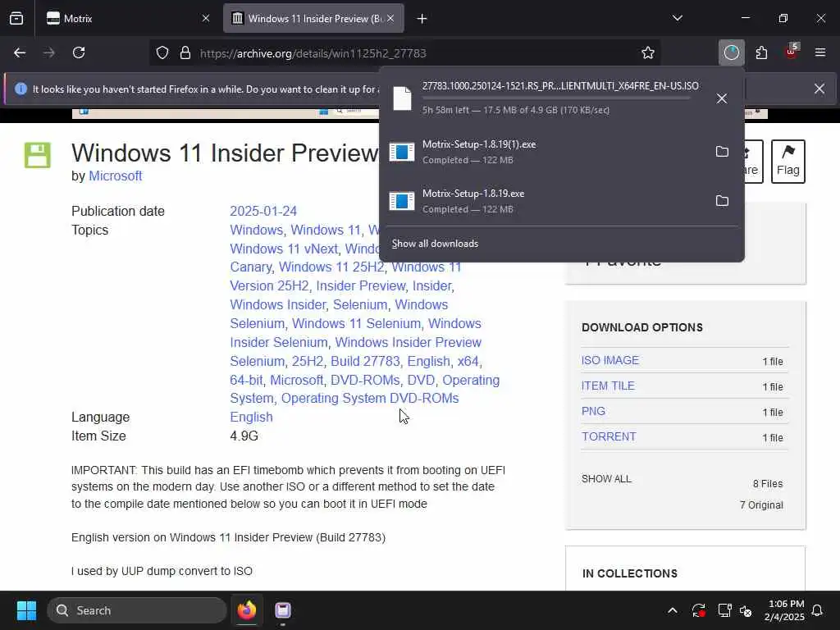Open the Motrix taskbar icon
840x630 pixels.
283,610
